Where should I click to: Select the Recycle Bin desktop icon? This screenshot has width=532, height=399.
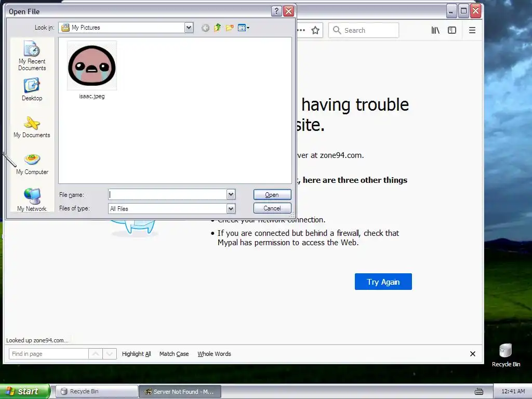click(x=506, y=355)
